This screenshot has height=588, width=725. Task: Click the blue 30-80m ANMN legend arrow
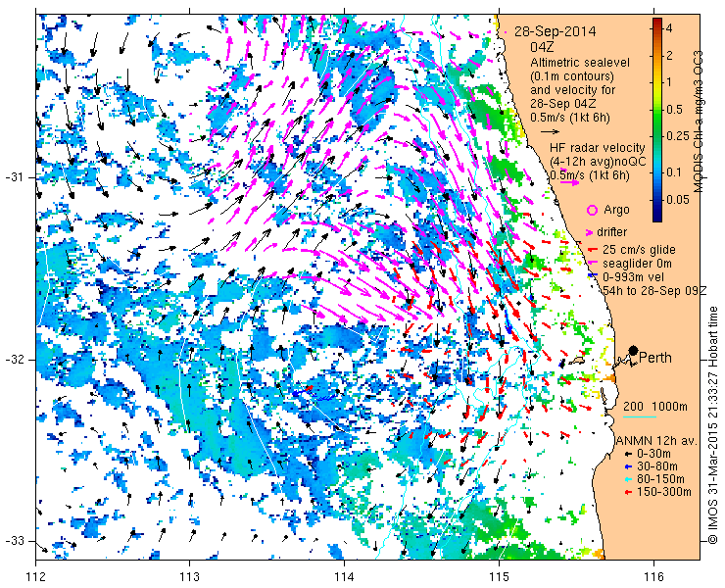[627, 466]
